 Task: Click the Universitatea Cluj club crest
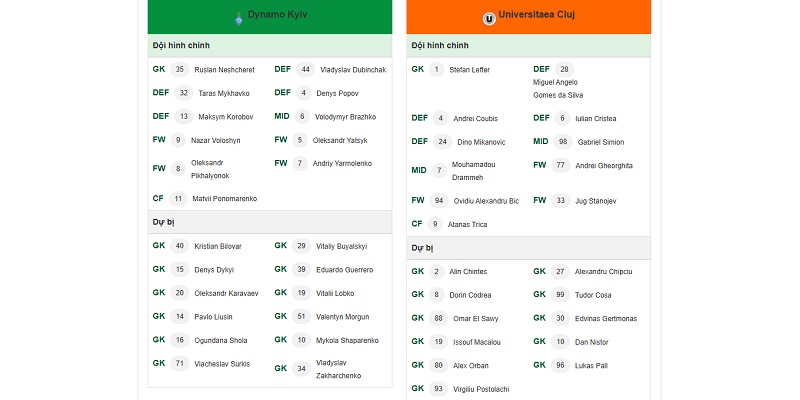coord(489,19)
